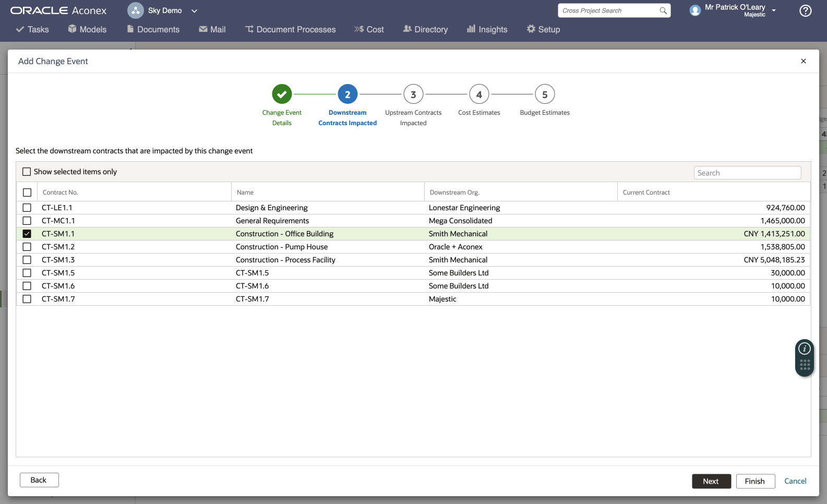
Task: Check the CT-SM1.6 contract checkbox
Action: pos(27,286)
